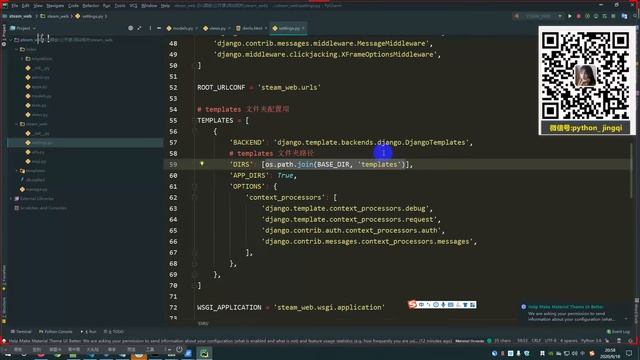Click the intention light bulb on line 59
The height and width of the screenshot is (360, 640).
point(202,164)
